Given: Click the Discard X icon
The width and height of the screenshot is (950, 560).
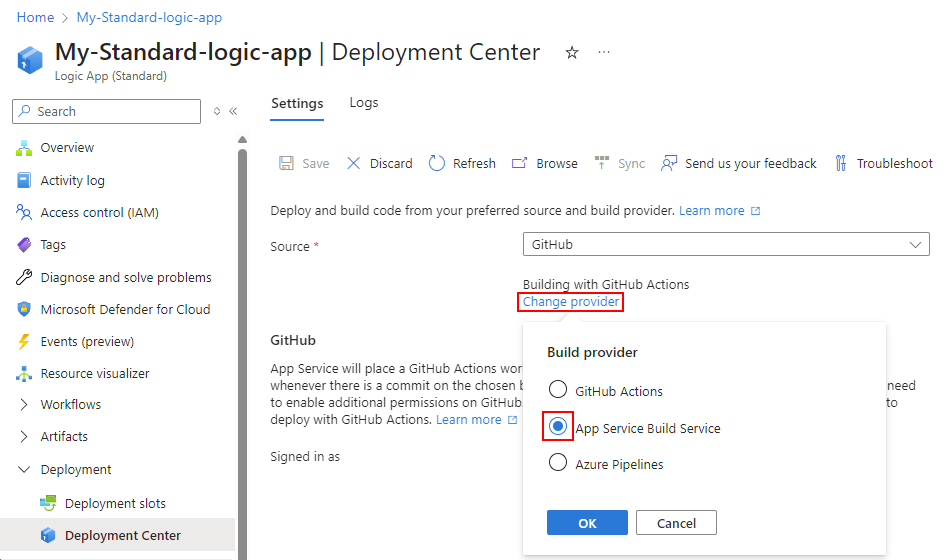Looking at the screenshot, I should 354,163.
